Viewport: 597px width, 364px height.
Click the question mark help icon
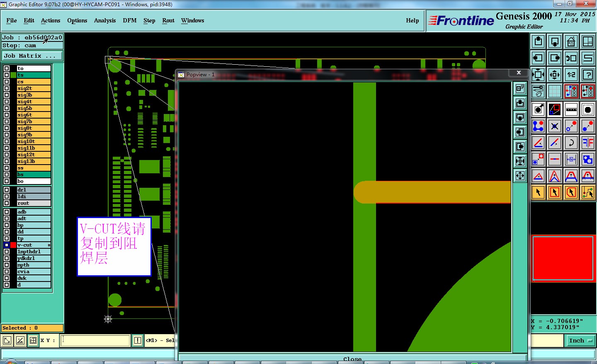588,75
